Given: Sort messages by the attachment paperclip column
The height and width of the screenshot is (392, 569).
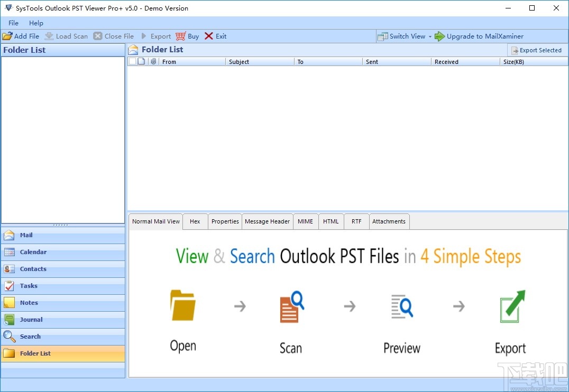Looking at the screenshot, I should pyautogui.click(x=153, y=61).
